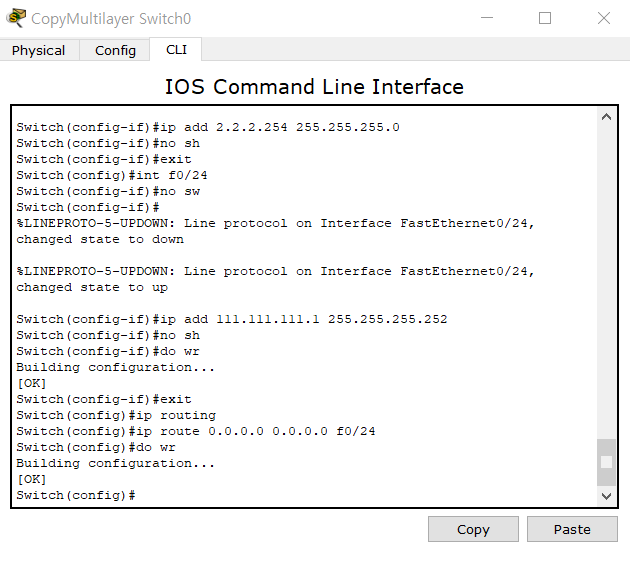This screenshot has height=572, width=630.
Task: Click the final '[OK]' output line
Action: click(31, 479)
